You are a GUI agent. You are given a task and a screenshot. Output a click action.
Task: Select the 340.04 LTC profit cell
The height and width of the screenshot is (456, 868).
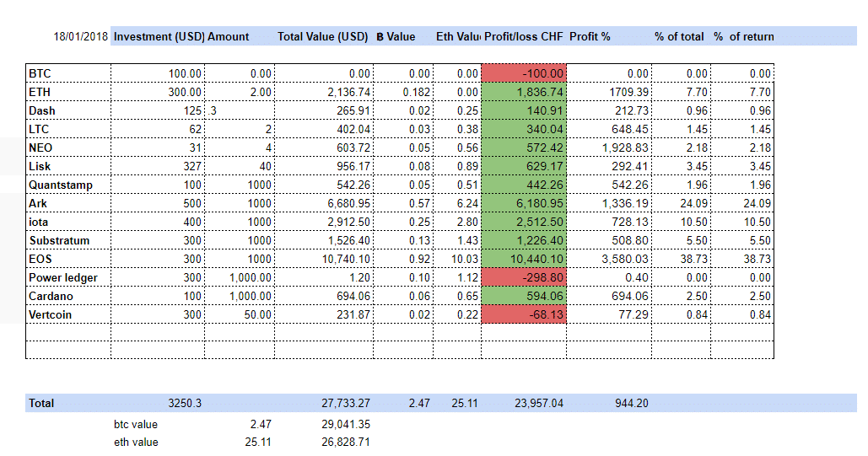point(524,129)
